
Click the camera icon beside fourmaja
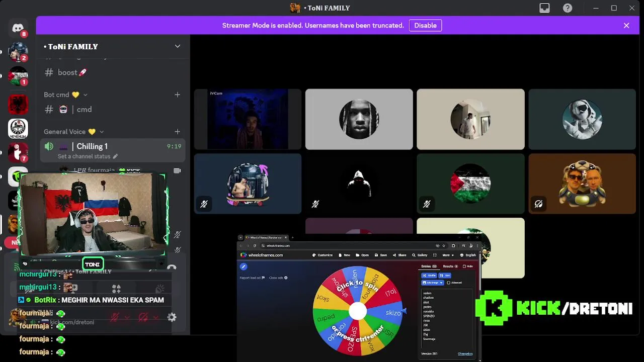(x=177, y=170)
